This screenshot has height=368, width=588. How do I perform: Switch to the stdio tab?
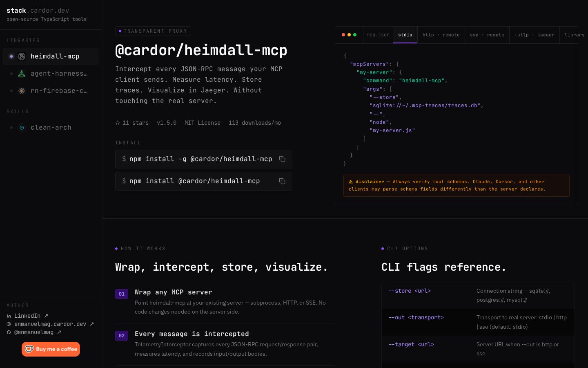[x=405, y=35]
